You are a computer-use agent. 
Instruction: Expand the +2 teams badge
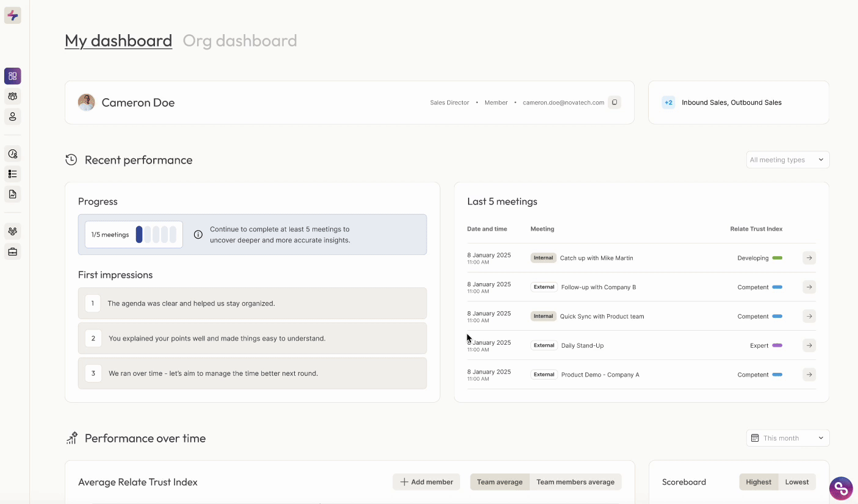668,103
